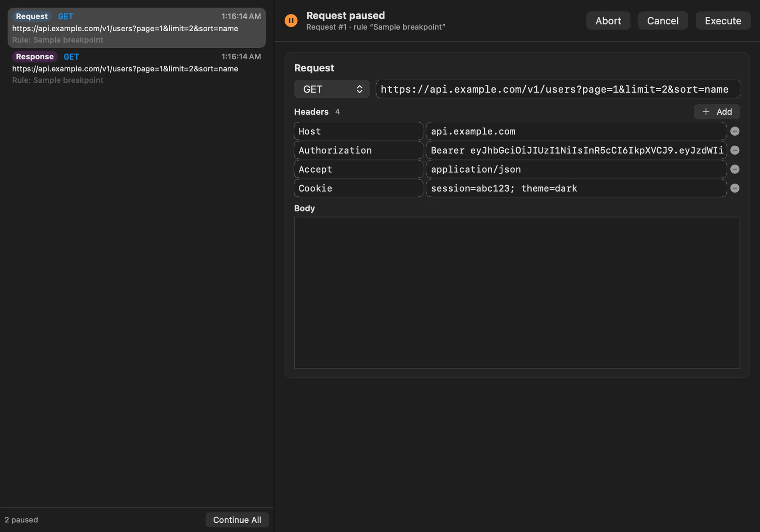Edit the application/json value field
Image resolution: width=760 pixels, height=532 pixels.
(x=576, y=169)
